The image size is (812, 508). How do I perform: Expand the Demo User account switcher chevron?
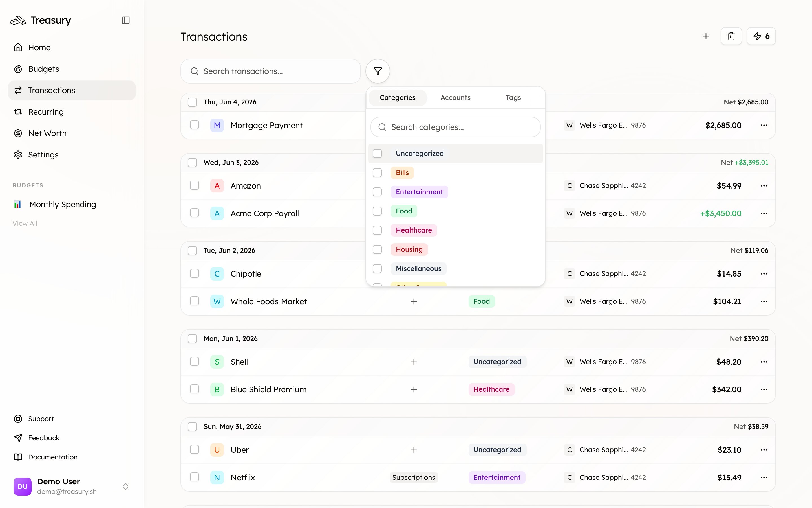point(125,487)
